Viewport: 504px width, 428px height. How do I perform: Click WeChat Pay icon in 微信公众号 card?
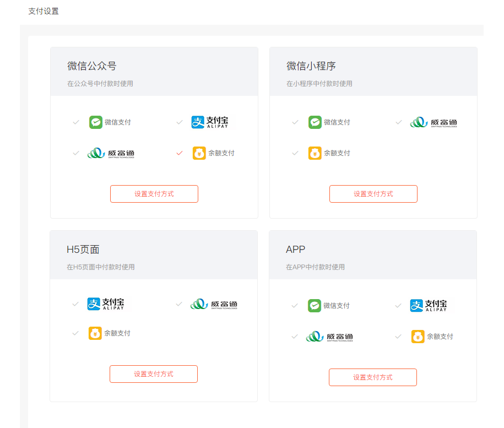point(96,122)
